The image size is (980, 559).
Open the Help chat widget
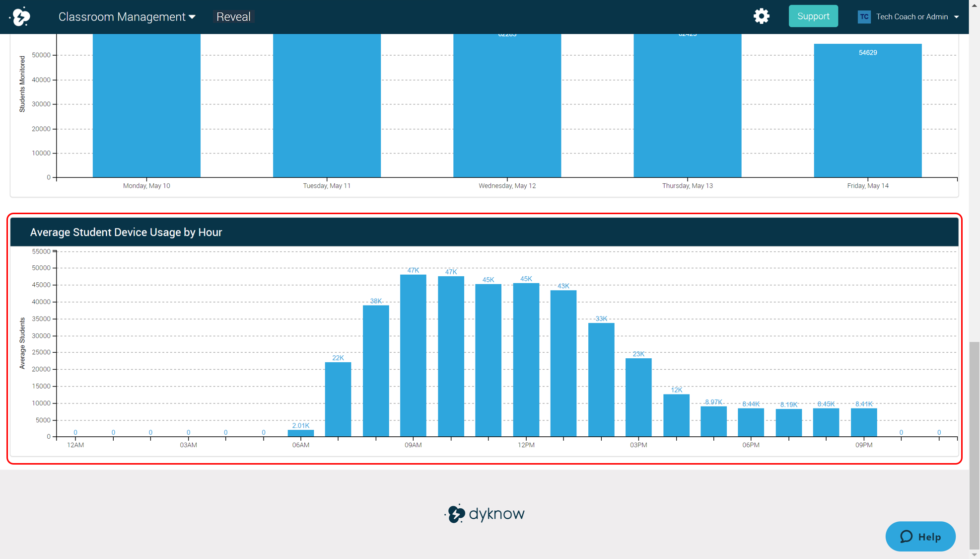tap(920, 536)
